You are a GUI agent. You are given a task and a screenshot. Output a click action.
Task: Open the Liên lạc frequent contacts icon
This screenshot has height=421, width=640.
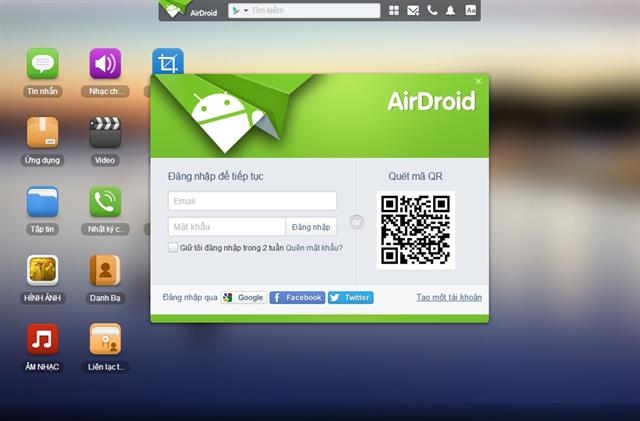(x=105, y=339)
